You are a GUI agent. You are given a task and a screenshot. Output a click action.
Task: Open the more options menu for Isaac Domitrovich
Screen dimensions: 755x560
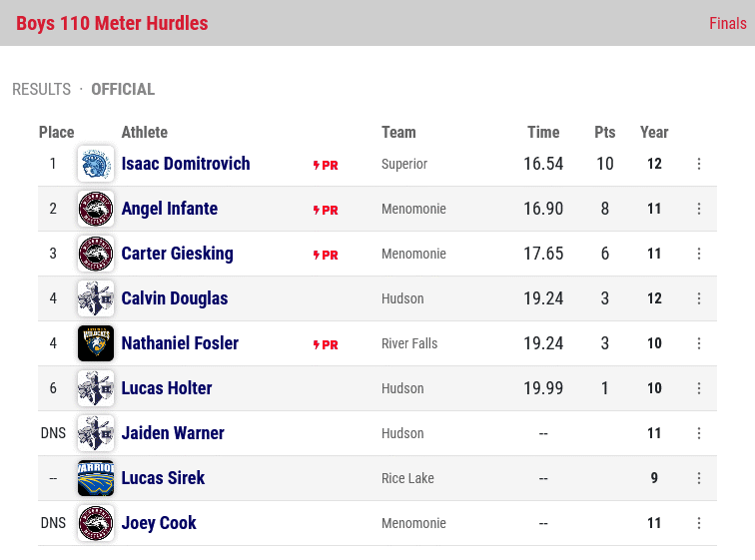click(x=699, y=164)
